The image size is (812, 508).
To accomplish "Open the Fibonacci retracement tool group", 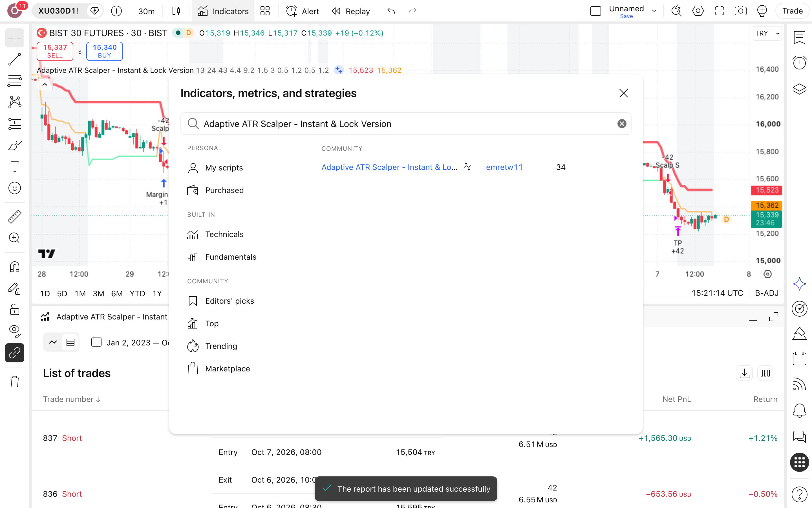I will coord(14,81).
